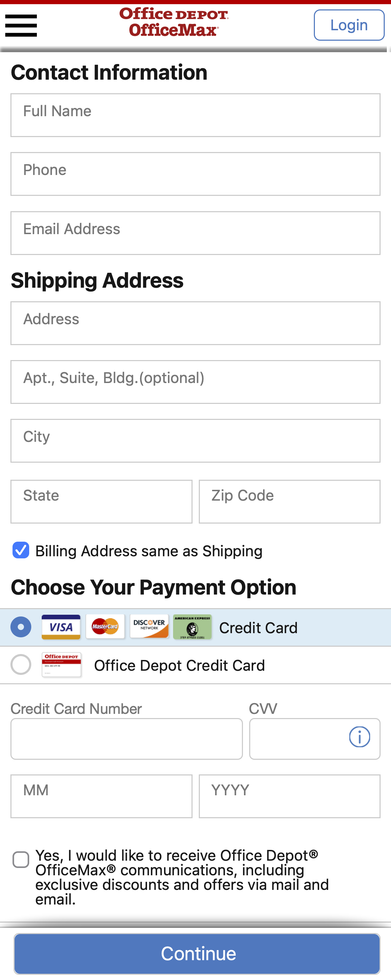Viewport: 391px width, 980px height.
Task: Click the MasterCard icon
Action: pyautogui.click(x=105, y=627)
